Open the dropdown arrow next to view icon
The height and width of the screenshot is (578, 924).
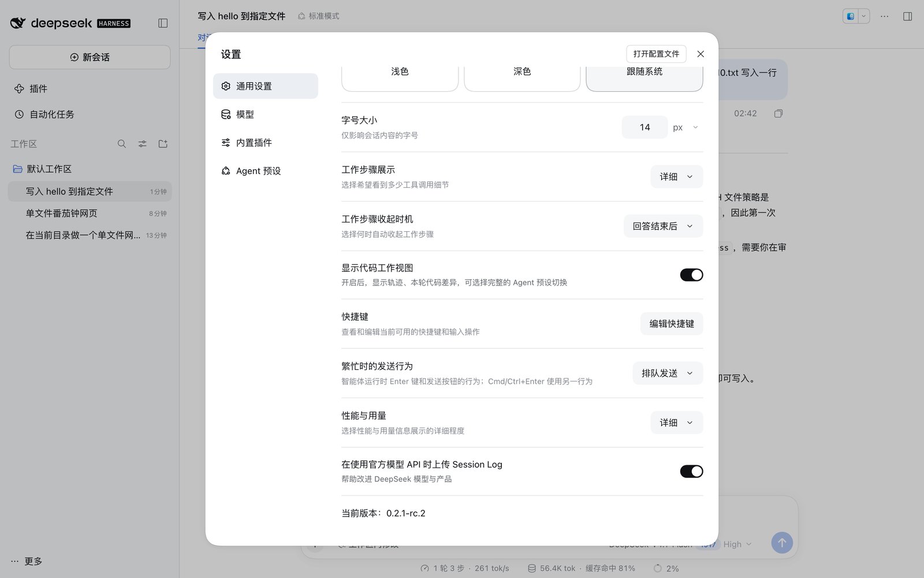point(864,16)
